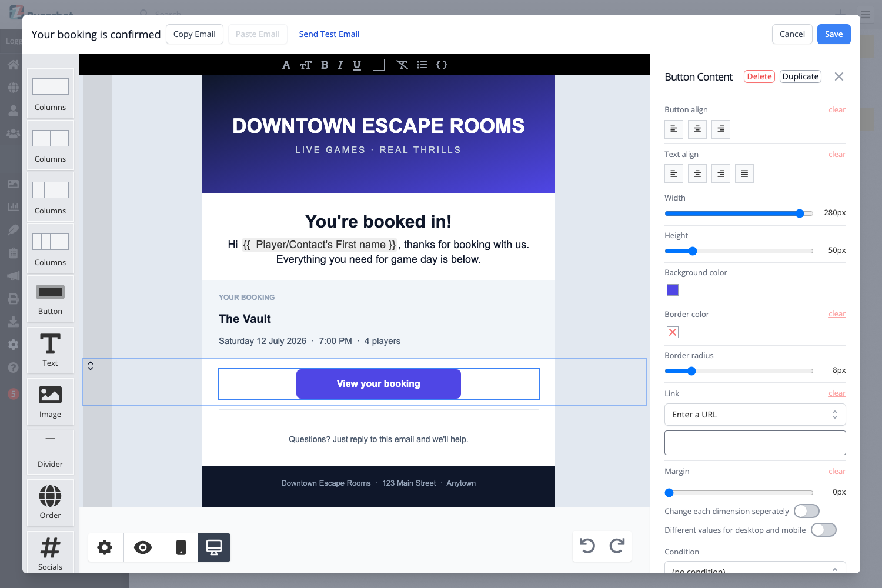Viewport: 882px width, 588px height.
Task: Clear the Button align setting
Action: (837, 110)
